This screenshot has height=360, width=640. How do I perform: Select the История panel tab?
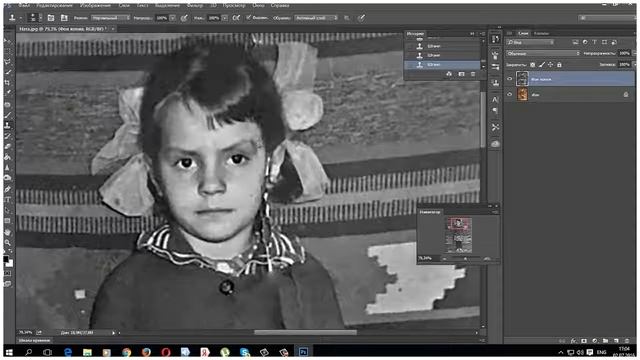coord(415,33)
